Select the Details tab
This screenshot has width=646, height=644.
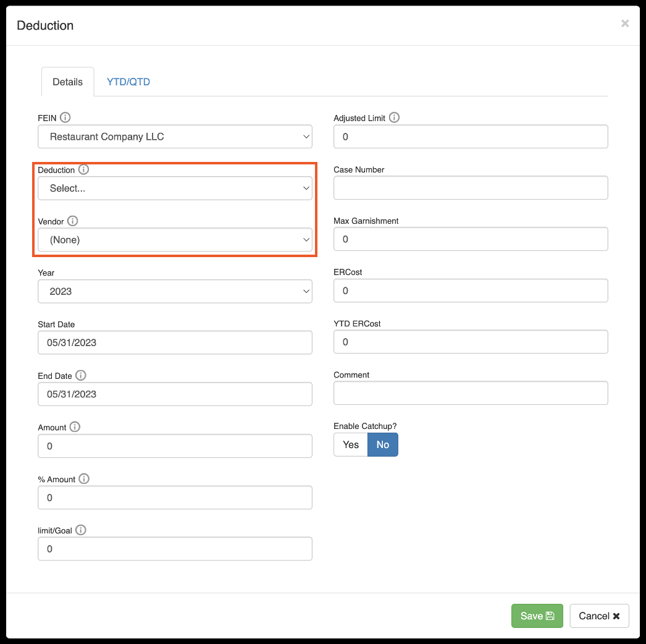[67, 82]
